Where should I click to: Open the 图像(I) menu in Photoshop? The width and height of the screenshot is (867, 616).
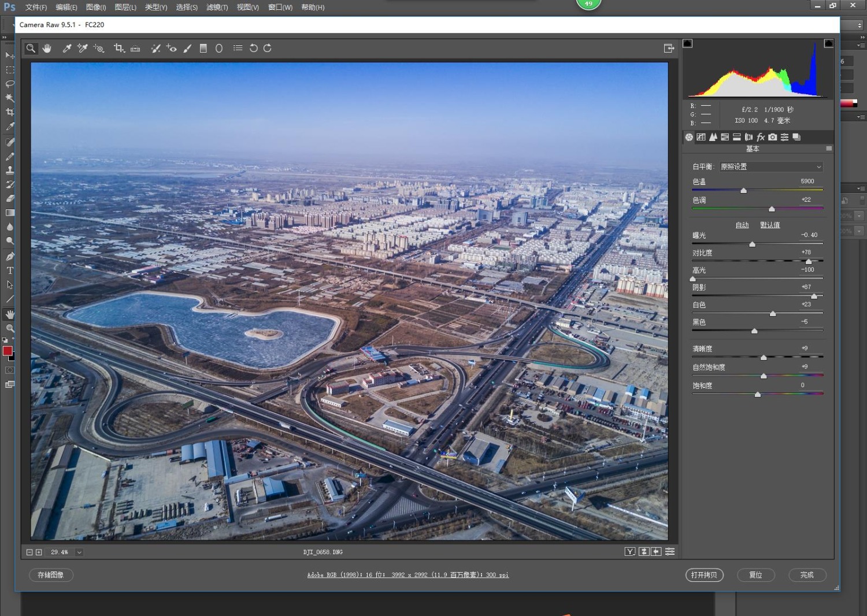click(x=96, y=8)
